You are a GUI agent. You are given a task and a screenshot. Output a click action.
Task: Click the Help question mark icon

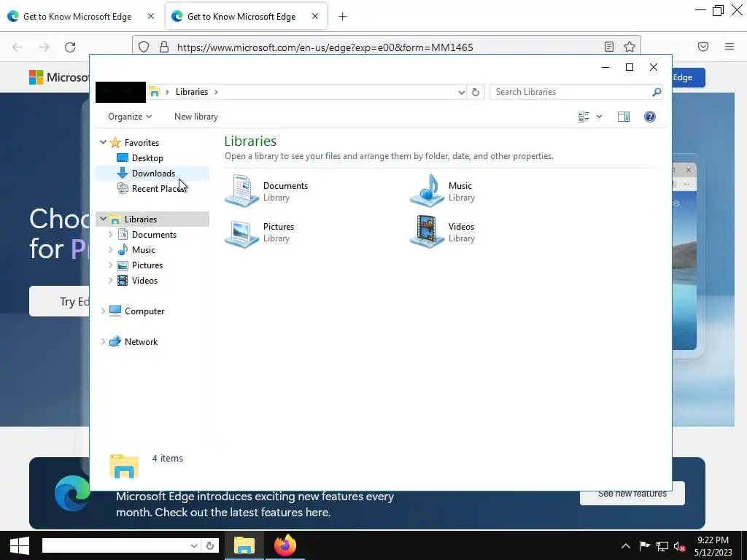tap(649, 117)
